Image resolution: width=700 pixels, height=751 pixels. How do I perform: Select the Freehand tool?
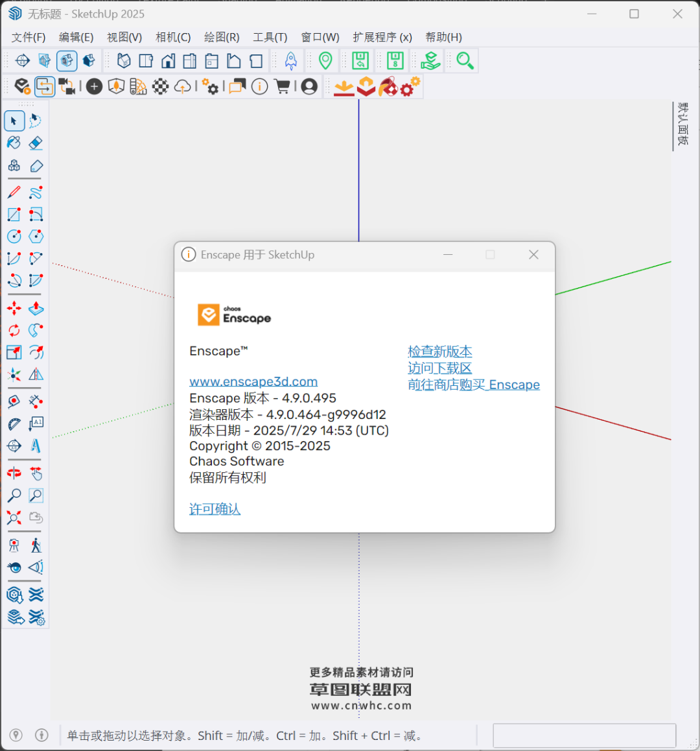tap(36, 193)
